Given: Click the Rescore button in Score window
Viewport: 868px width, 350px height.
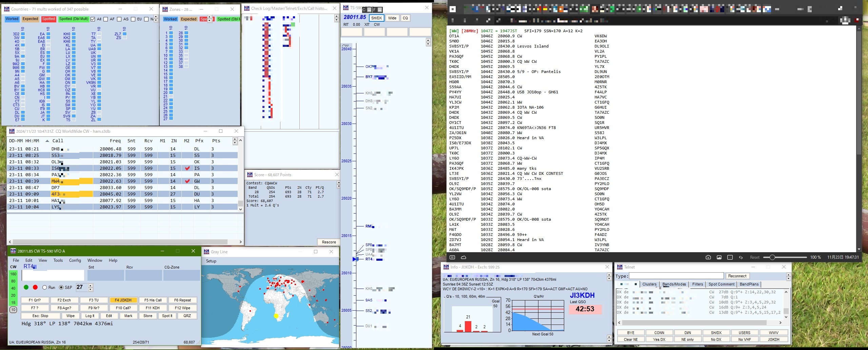Looking at the screenshot, I should 329,242.
